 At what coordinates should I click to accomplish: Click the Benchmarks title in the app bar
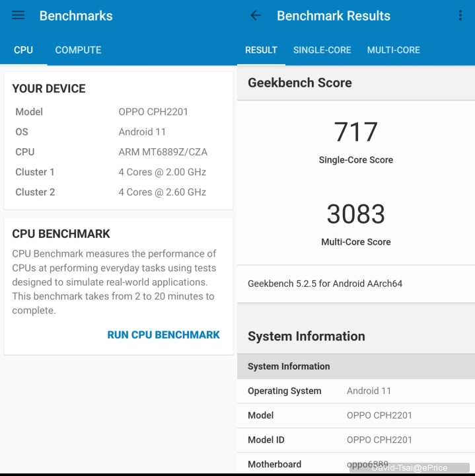76,15
